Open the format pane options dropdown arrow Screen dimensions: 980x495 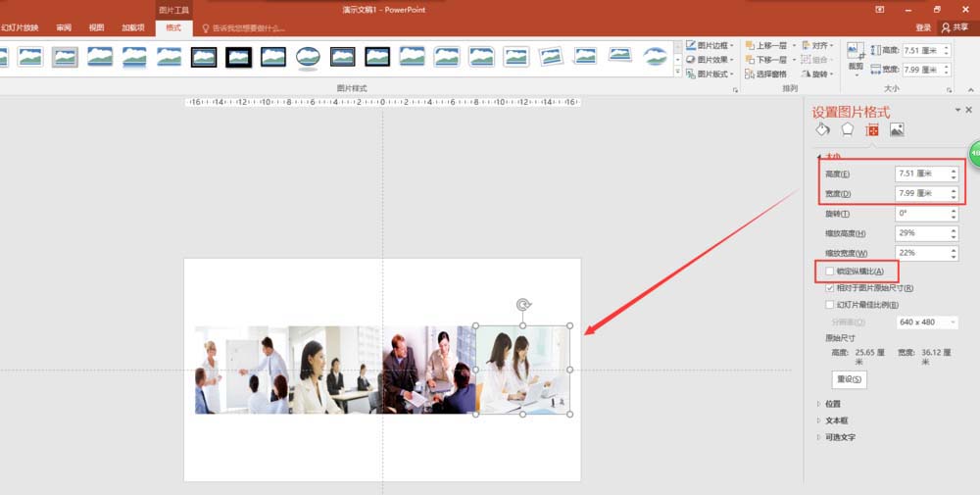coord(957,110)
